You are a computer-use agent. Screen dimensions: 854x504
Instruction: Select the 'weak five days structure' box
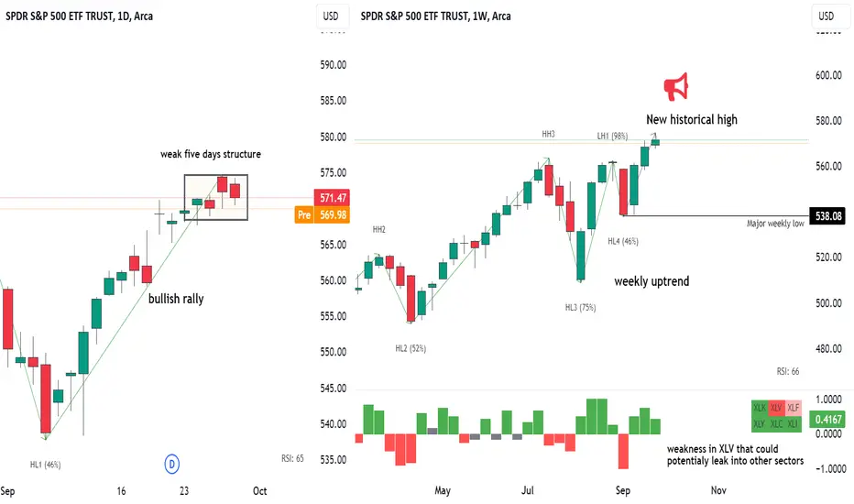pos(215,197)
